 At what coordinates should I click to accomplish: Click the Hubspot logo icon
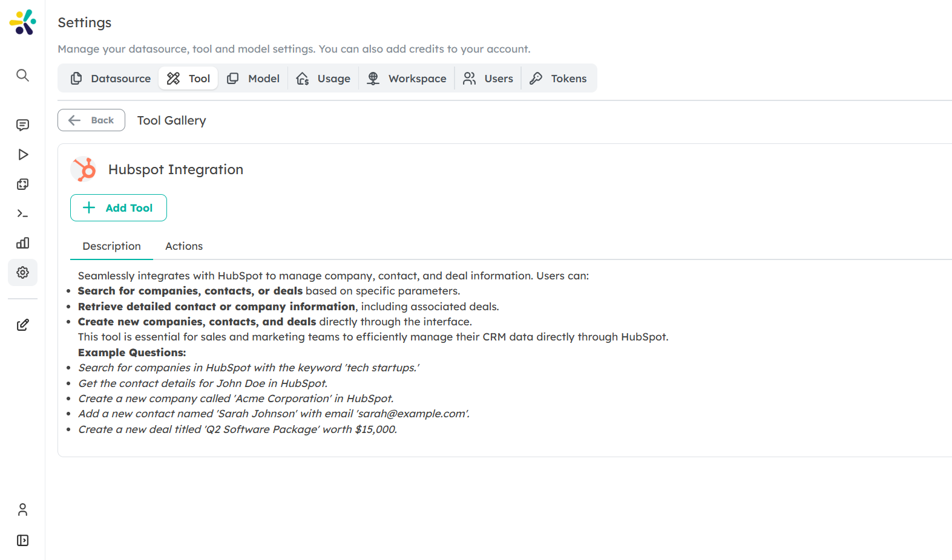click(x=84, y=170)
